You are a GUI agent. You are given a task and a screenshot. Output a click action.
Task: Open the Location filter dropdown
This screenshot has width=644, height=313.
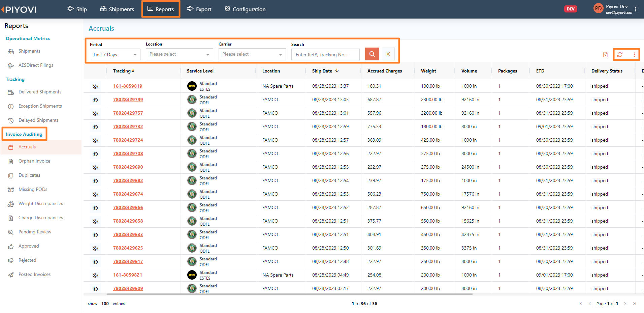point(179,54)
